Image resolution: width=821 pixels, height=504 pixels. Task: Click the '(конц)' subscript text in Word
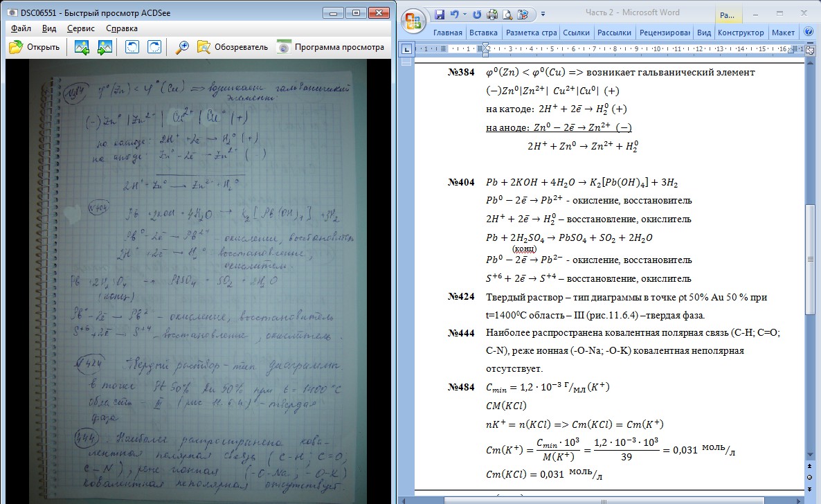pos(524,249)
